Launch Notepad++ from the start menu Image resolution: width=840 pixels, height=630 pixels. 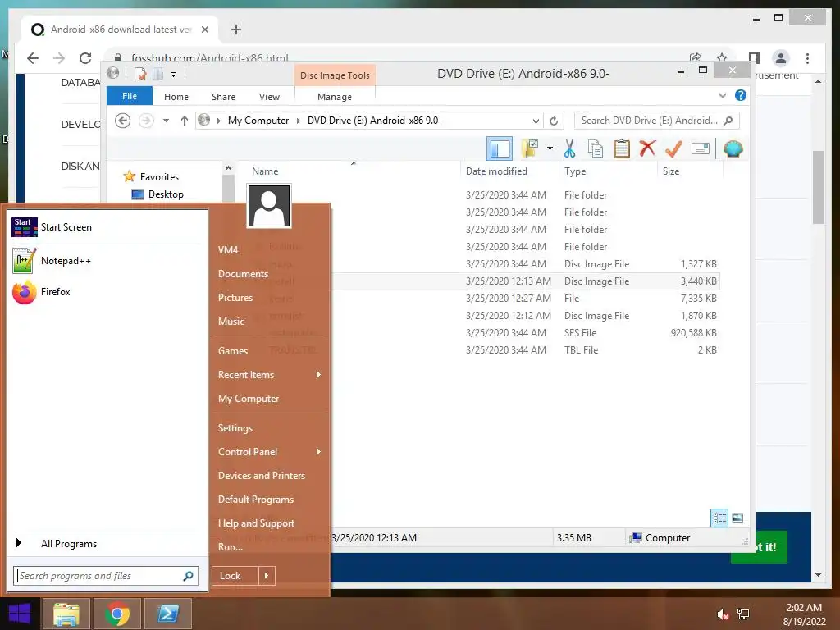coord(107,261)
